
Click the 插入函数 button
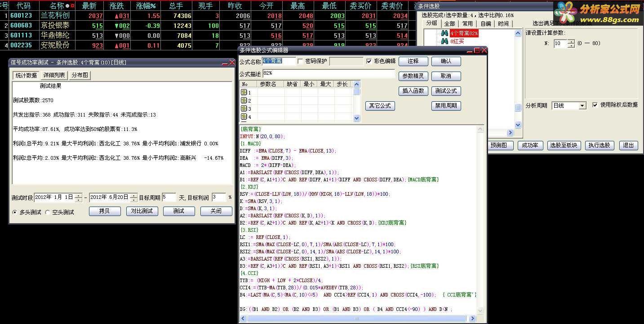pyautogui.click(x=413, y=91)
